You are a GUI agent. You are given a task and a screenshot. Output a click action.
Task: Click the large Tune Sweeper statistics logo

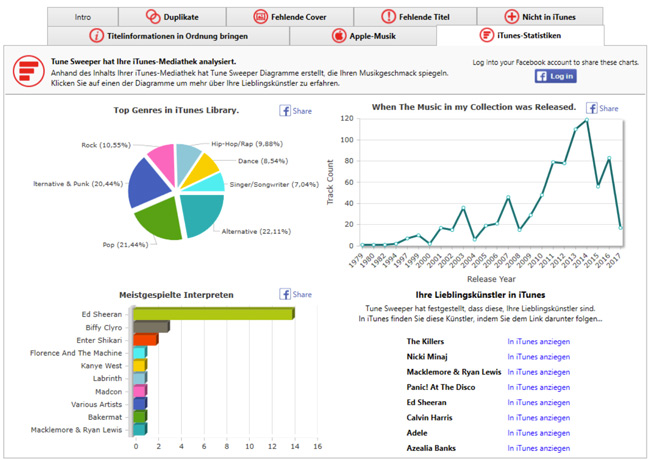[x=29, y=71]
